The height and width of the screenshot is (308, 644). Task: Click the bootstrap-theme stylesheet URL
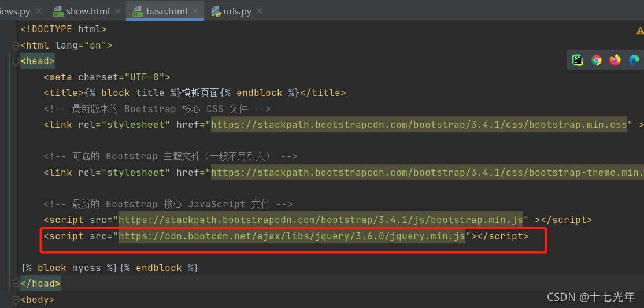click(x=427, y=172)
